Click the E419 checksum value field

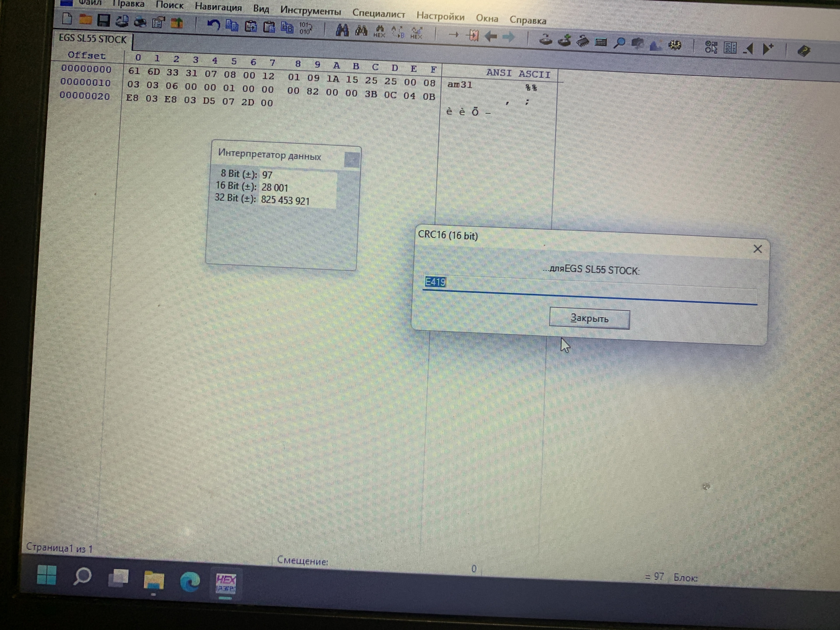(x=435, y=282)
